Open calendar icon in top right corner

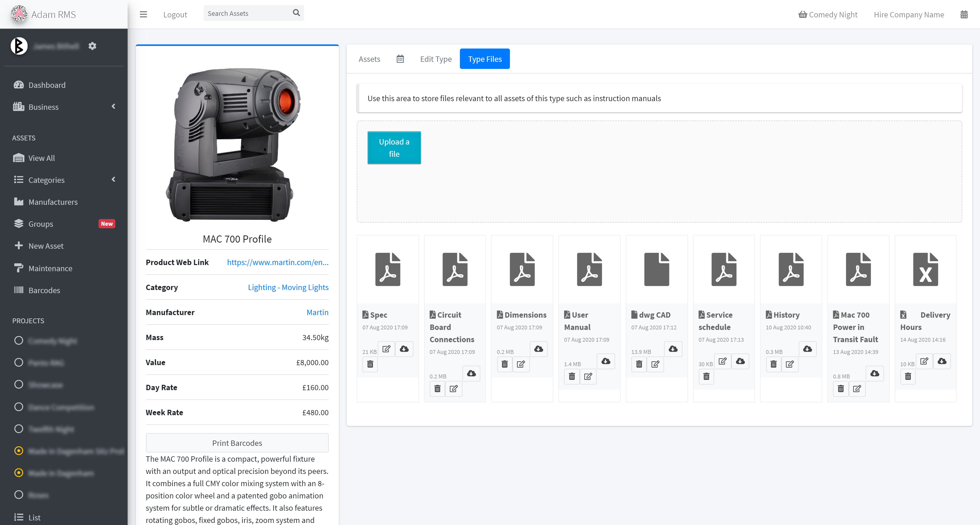tap(964, 15)
